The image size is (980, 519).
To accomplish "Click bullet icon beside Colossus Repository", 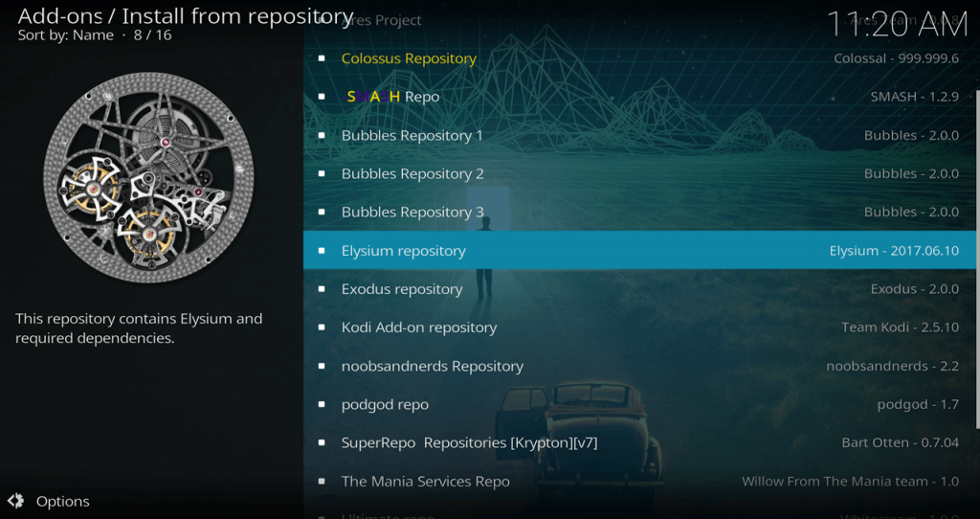I will (x=322, y=58).
